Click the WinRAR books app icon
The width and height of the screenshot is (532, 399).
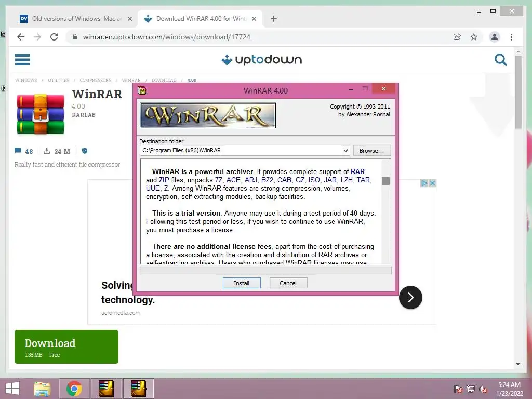point(41,114)
